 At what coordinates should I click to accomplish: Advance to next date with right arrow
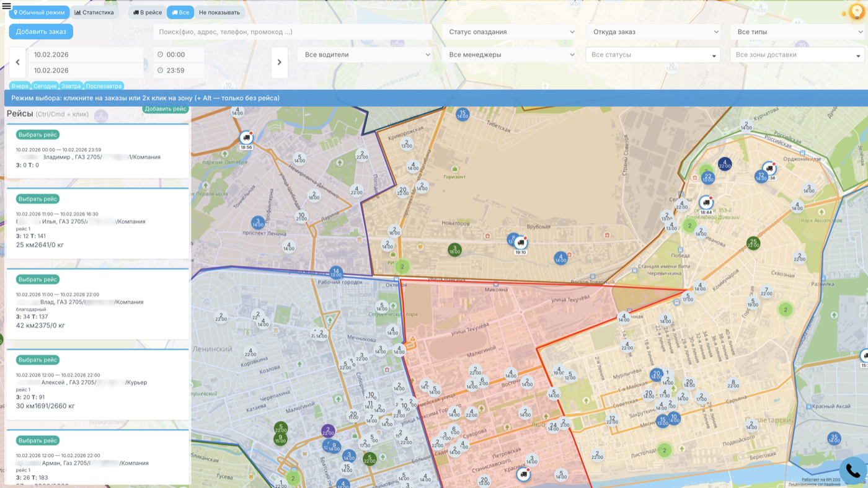(279, 63)
